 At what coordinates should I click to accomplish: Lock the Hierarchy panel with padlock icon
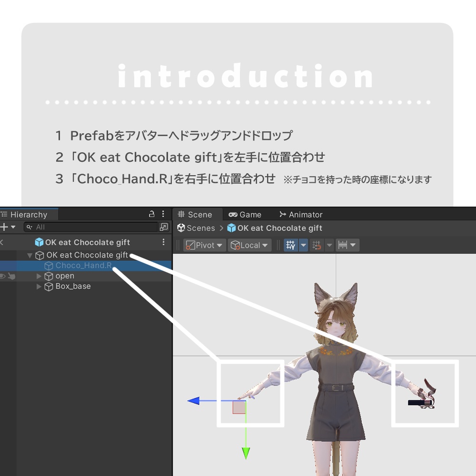[x=151, y=214]
